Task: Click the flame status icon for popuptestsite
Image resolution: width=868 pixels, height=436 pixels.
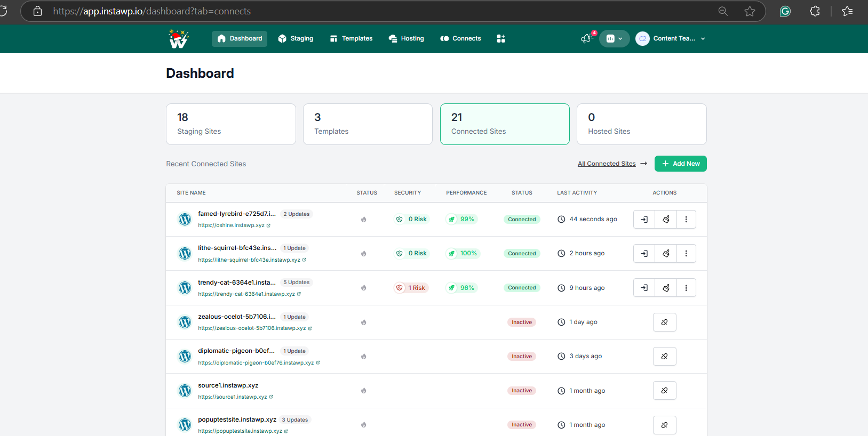Action: coord(364,425)
